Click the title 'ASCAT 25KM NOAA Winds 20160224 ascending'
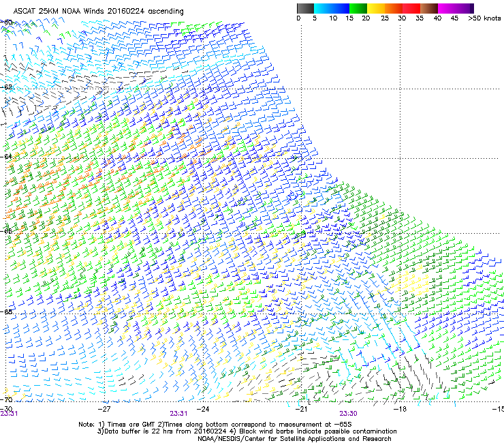The height and width of the screenshot is (443, 504). pyautogui.click(x=98, y=11)
